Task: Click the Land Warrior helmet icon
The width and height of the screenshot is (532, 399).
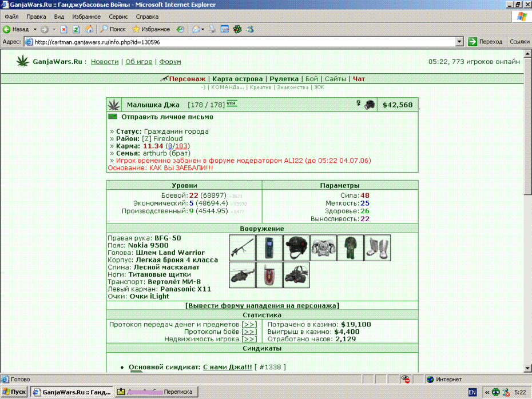Action: 296,248
